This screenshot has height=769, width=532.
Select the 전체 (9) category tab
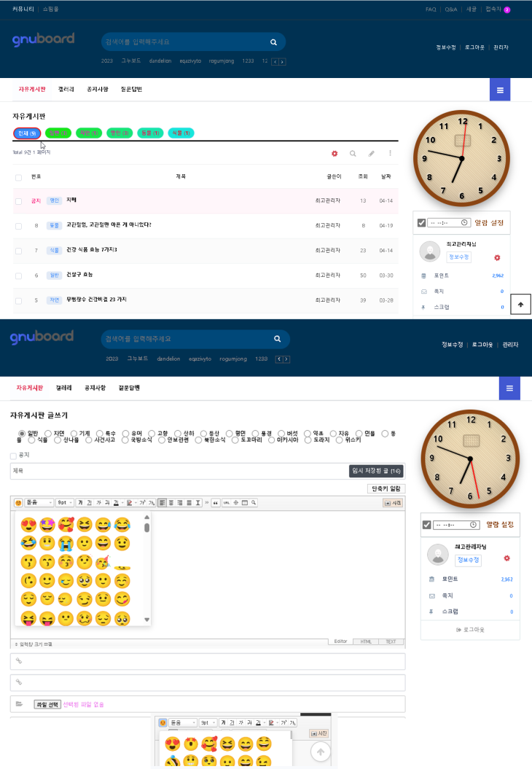tap(27, 133)
